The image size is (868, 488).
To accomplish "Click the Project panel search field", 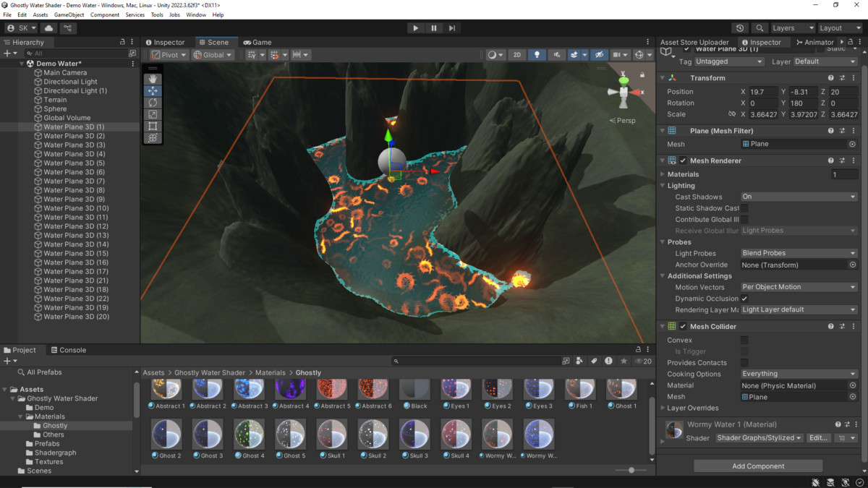I will coord(476,361).
